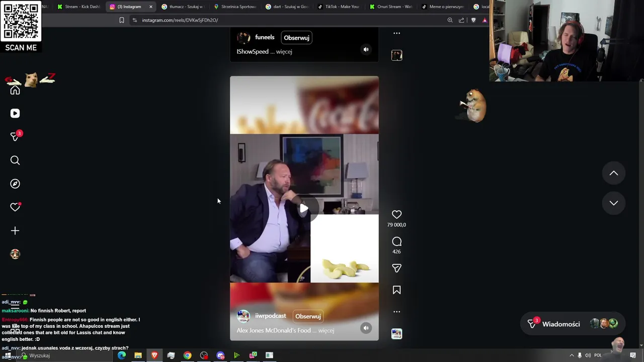Save reel with bookmark icon

396,290
